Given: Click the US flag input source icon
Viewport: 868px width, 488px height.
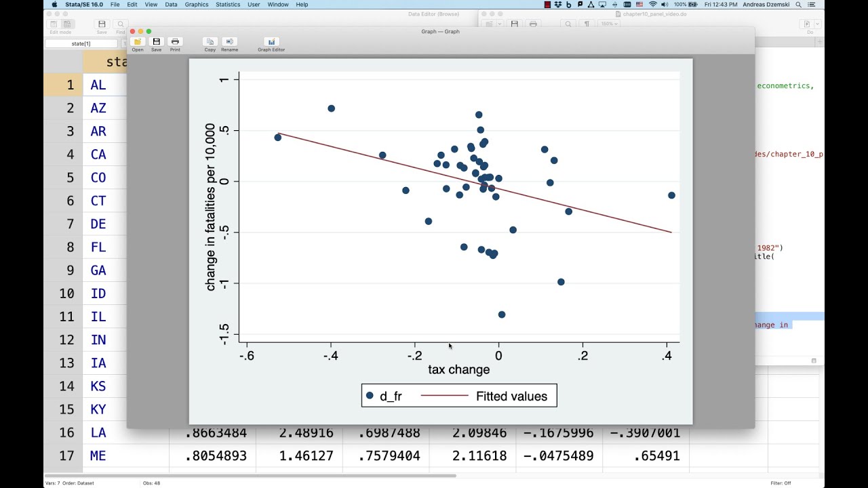Looking at the screenshot, I should [x=639, y=4].
